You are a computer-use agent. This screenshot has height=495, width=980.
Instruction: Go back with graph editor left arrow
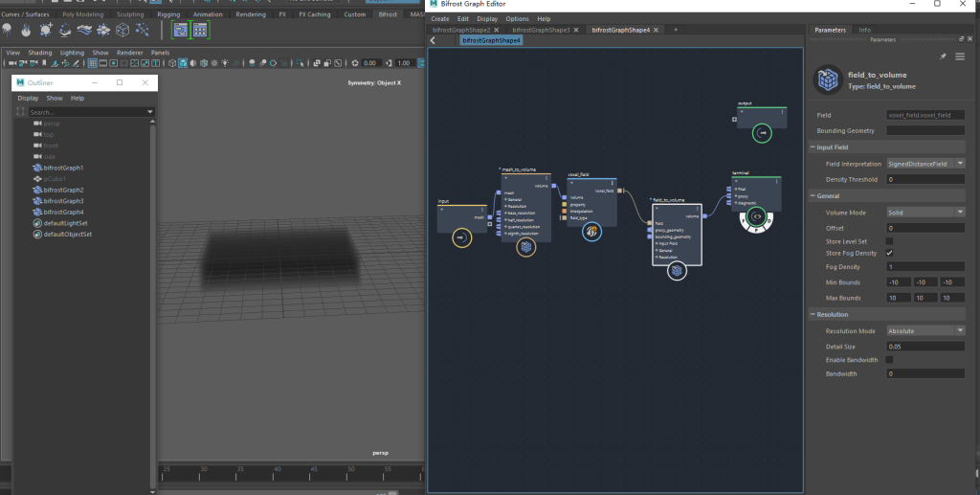pyautogui.click(x=433, y=40)
